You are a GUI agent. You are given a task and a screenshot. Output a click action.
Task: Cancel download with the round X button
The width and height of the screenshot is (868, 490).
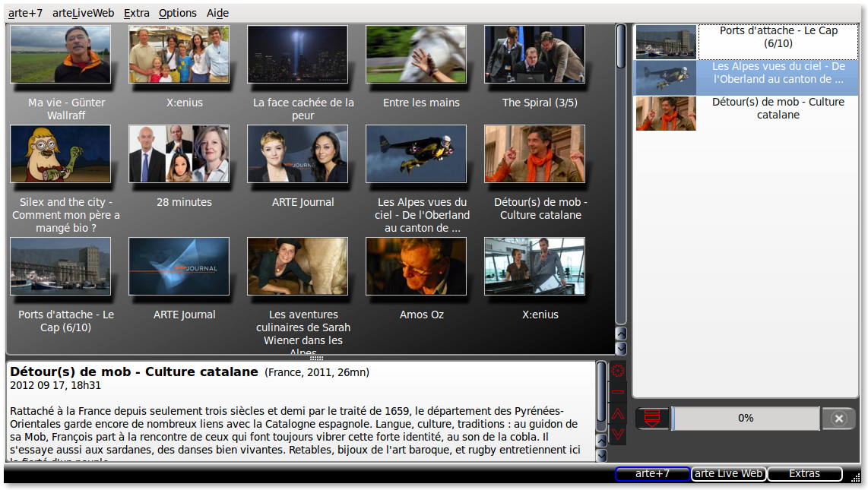click(838, 419)
